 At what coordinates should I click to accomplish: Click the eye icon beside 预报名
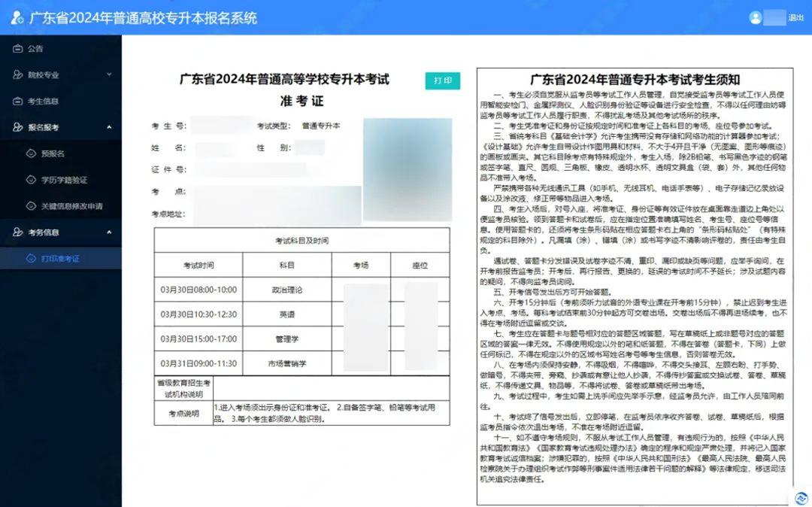tap(31, 153)
